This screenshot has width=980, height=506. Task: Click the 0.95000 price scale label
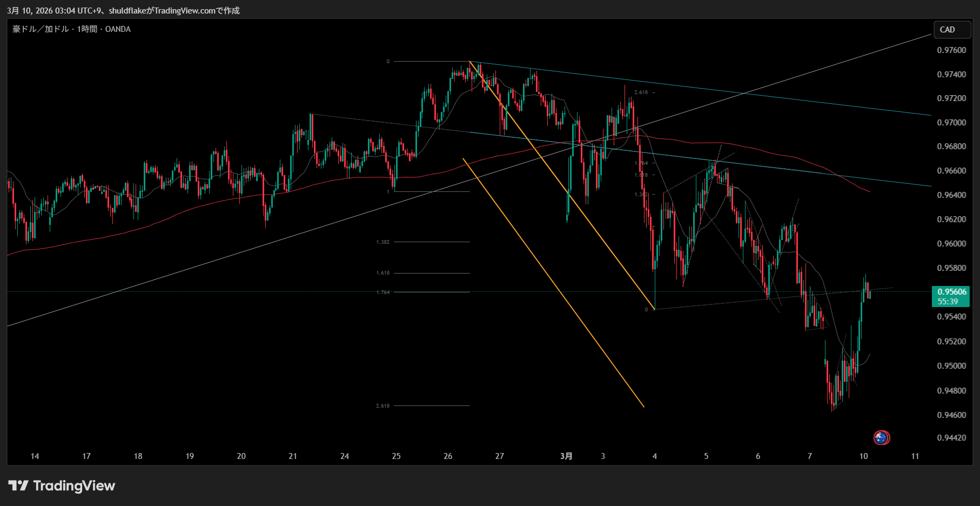click(951, 366)
